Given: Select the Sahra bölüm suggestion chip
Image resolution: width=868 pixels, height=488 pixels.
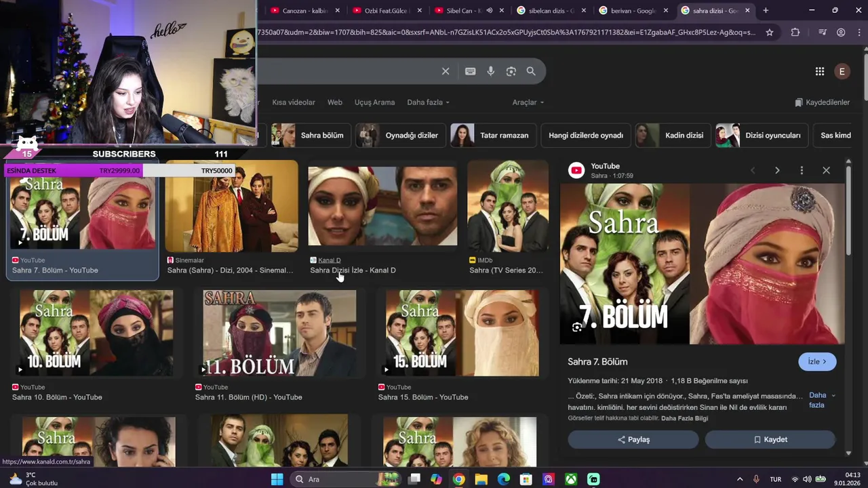Looking at the screenshot, I should point(311,135).
